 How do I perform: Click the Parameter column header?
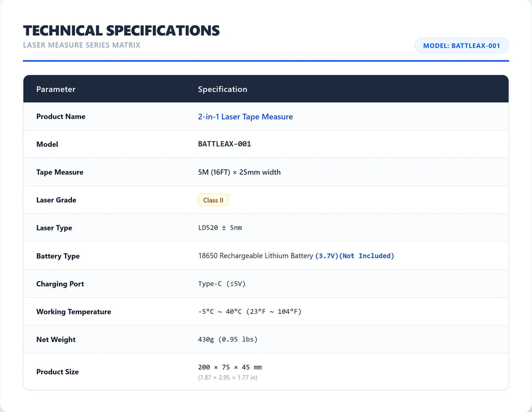point(56,89)
